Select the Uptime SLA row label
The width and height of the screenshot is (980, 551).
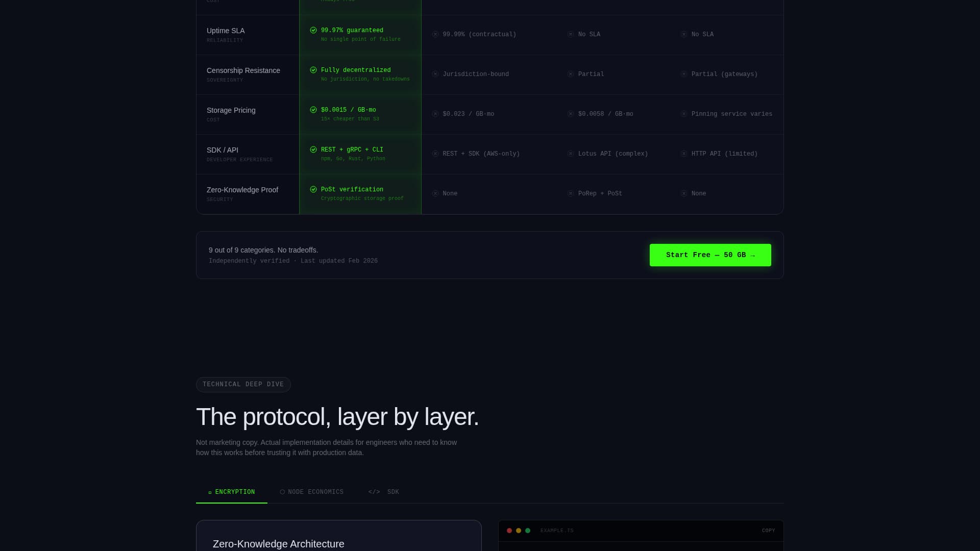coord(226,31)
